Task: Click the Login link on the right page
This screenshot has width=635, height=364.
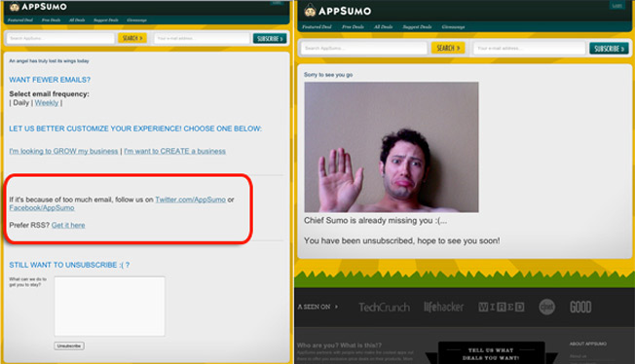Action: pos(617,5)
